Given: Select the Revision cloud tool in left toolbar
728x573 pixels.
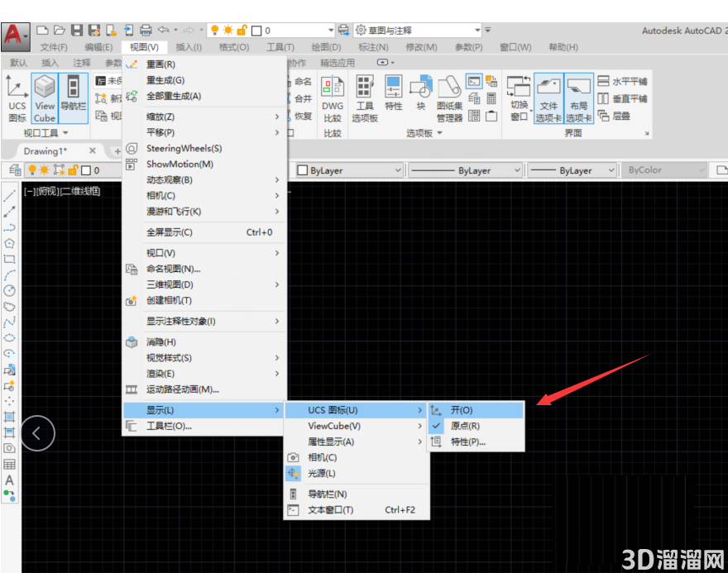Looking at the screenshot, I should tap(9, 306).
